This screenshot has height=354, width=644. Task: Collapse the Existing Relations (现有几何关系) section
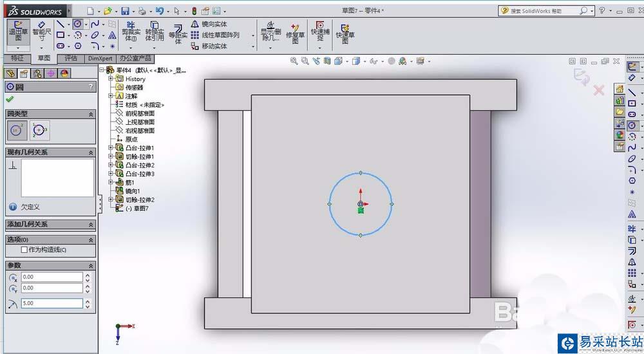pyautogui.click(x=91, y=153)
